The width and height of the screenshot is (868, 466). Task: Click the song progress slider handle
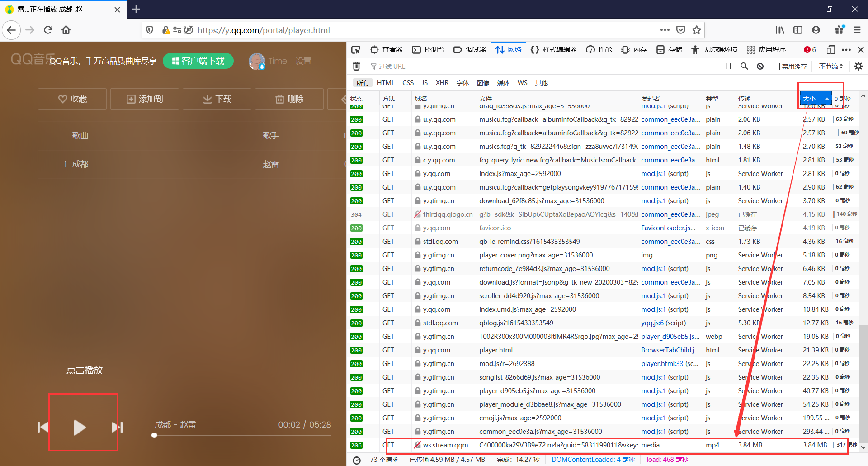[154, 435]
